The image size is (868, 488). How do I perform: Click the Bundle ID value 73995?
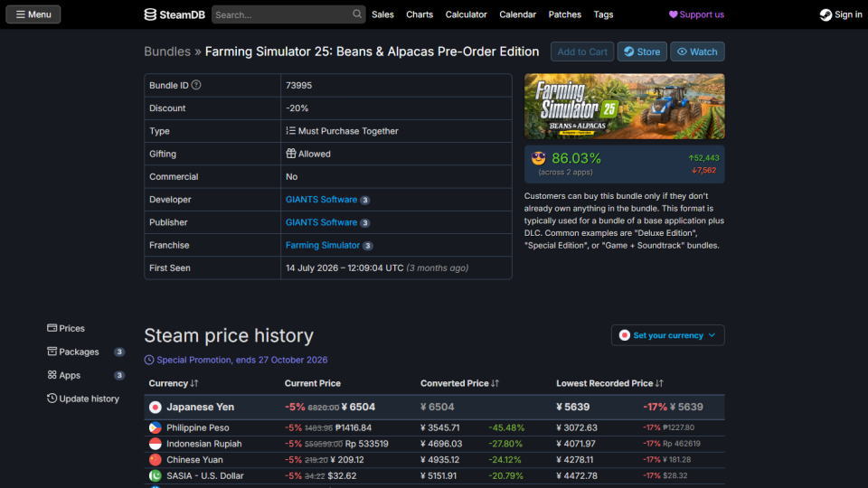(299, 85)
